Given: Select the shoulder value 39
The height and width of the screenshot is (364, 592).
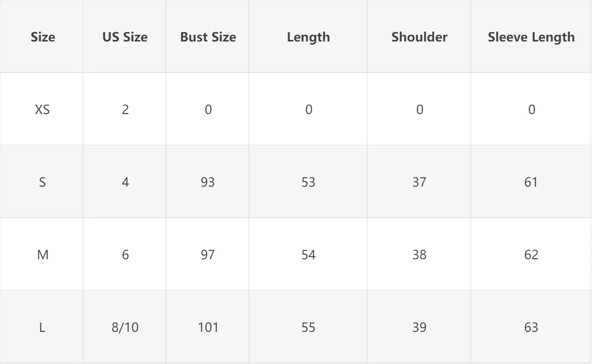Looking at the screenshot, I should click(419, 327).
